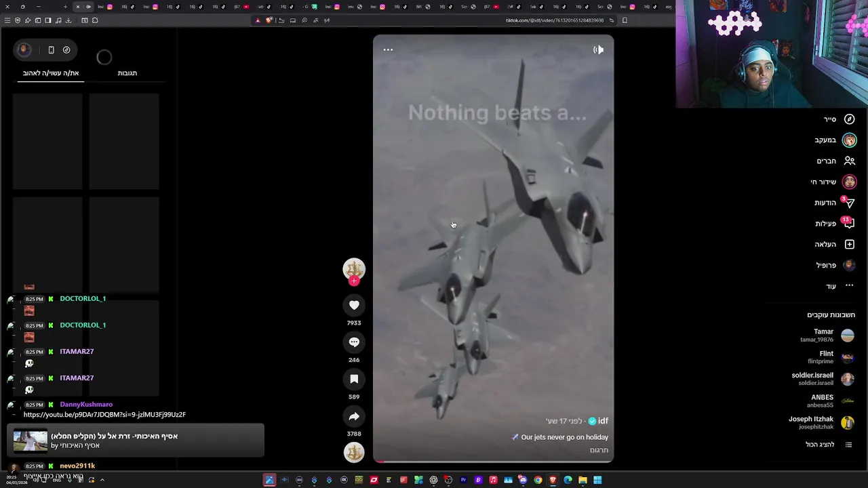Open Brave browser from taskbar

coord(553,480)
